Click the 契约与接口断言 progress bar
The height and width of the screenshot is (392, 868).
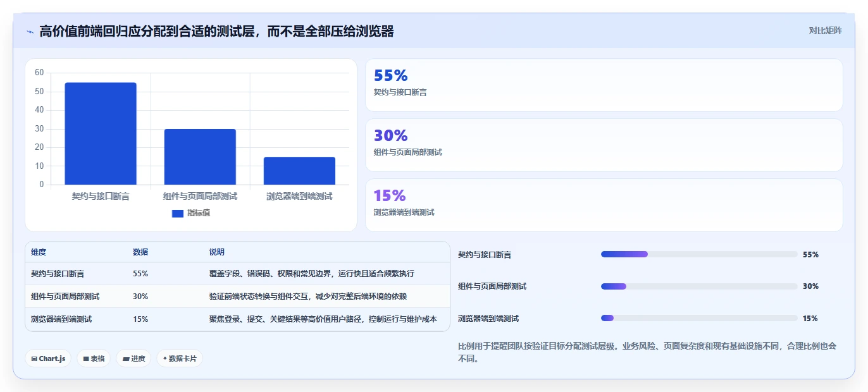click(699, 254)
